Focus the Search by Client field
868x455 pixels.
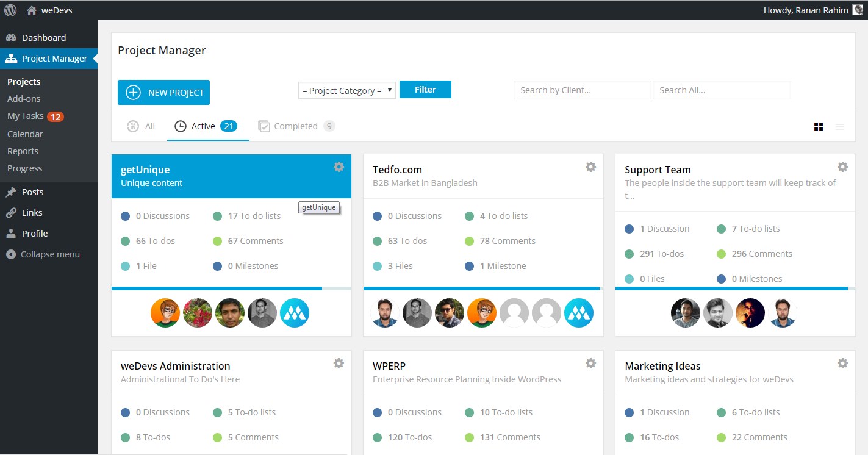pyautogui.click(x=583, y=90)
